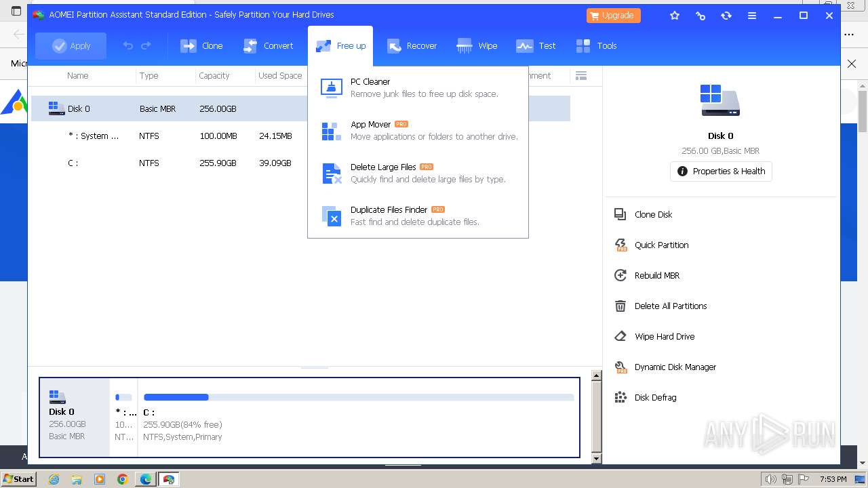Click the PC Cleaner broom icon
Viewport: 868px width, 488px height.
pyautogui.click(x=332, y=87)
